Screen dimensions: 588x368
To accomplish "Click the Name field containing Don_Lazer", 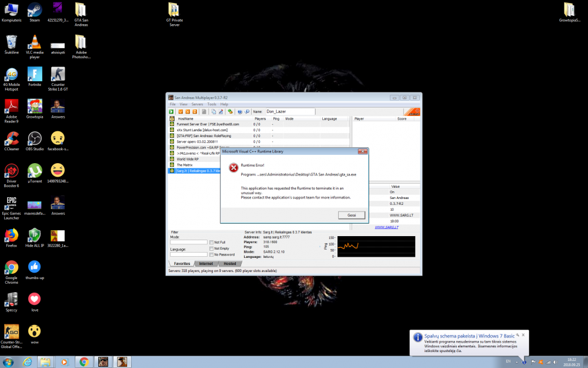I will coord(290,111).
